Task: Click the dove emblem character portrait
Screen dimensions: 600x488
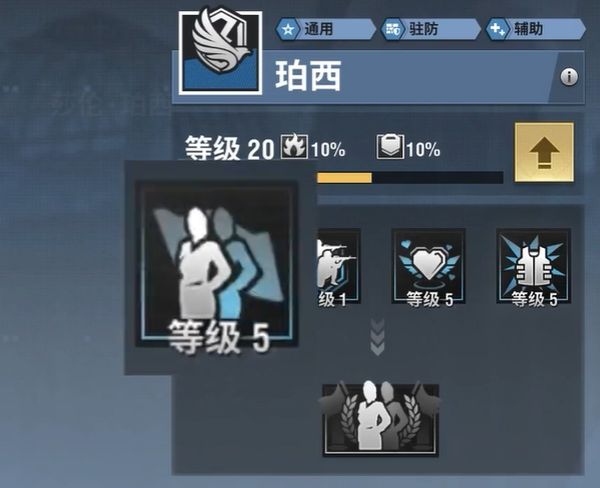Action: [x=220, y=53]
